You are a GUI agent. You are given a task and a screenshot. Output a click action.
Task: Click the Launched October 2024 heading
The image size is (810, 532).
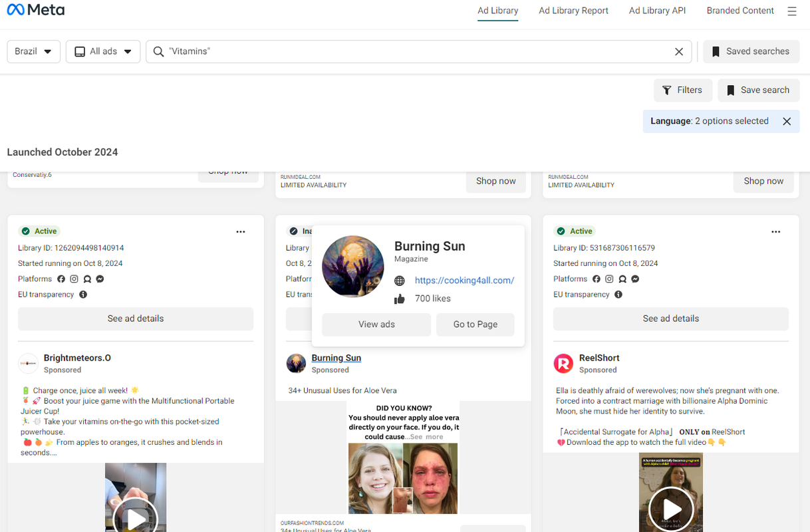pos(63,152)
